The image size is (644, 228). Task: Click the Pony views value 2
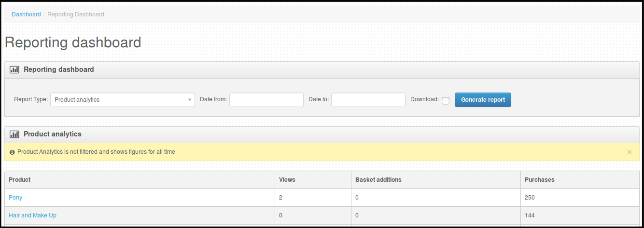tap(281, 198)
